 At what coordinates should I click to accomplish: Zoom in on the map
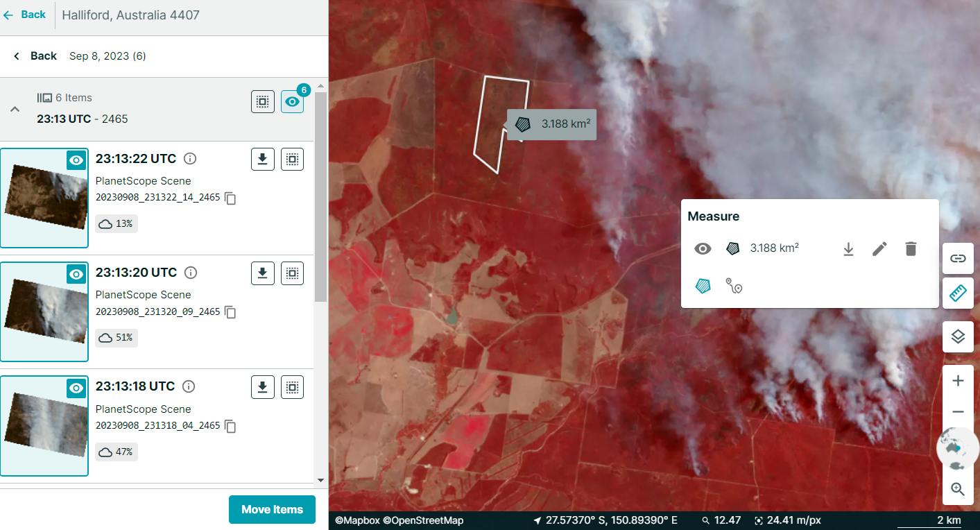click(958, 381)
